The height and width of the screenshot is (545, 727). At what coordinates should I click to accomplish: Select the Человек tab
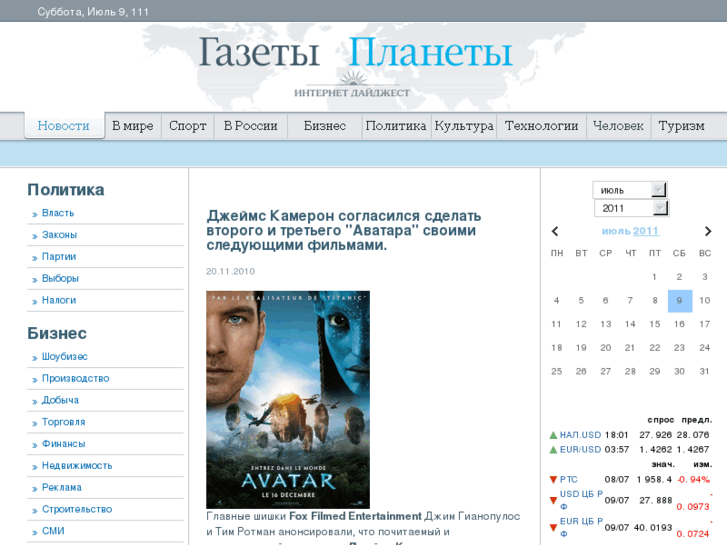click(618, 126)
